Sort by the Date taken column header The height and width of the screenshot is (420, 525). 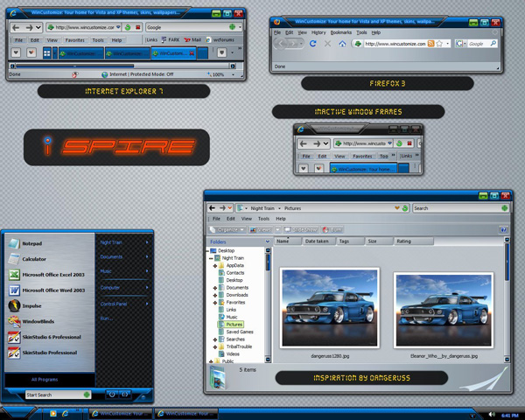(x=318, y=241)
